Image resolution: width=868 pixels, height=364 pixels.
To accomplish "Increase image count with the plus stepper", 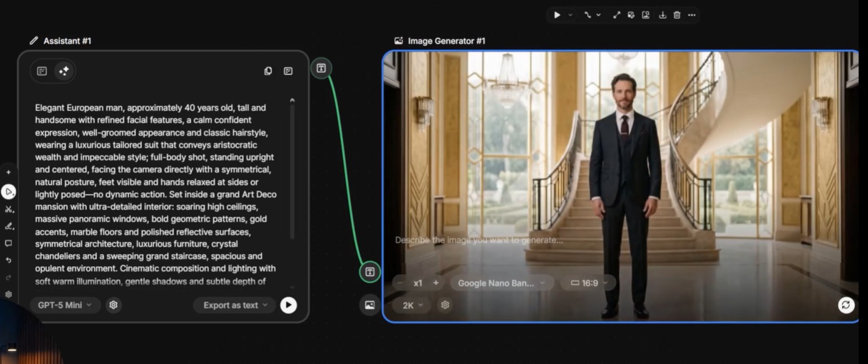I will point(436,283).
